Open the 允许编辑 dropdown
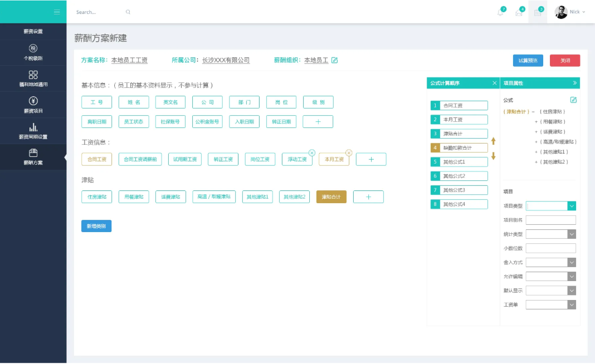Screen dimensions: 595x364 click(551, 277)
